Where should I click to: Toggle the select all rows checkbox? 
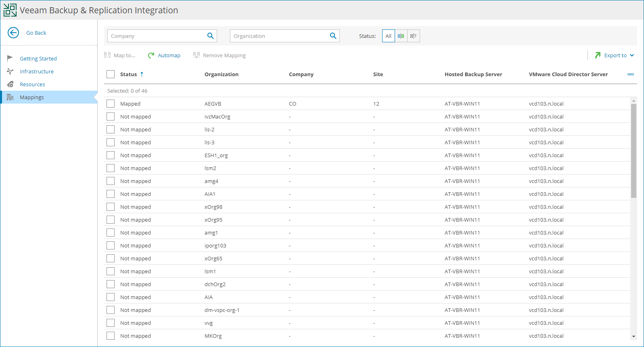click(111, 74)
